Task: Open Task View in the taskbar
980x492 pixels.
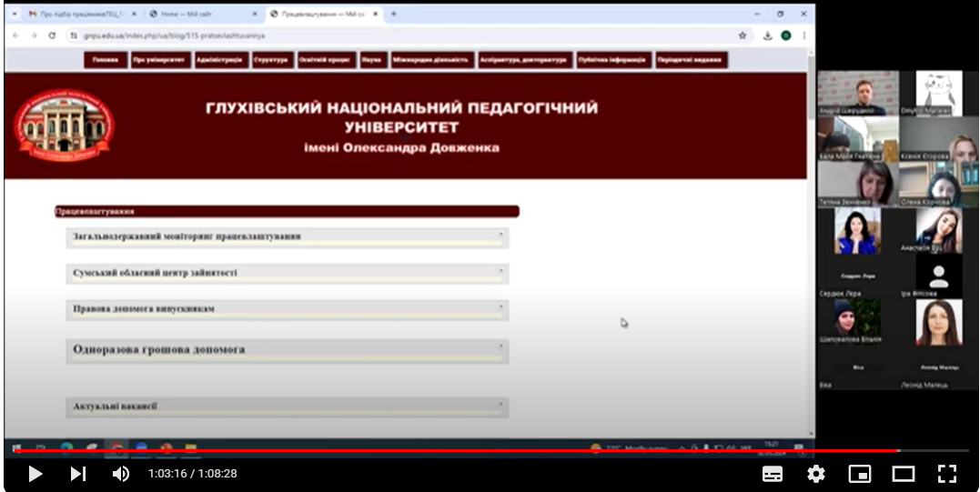Action: pyautogui.click(x=41, y=447)
